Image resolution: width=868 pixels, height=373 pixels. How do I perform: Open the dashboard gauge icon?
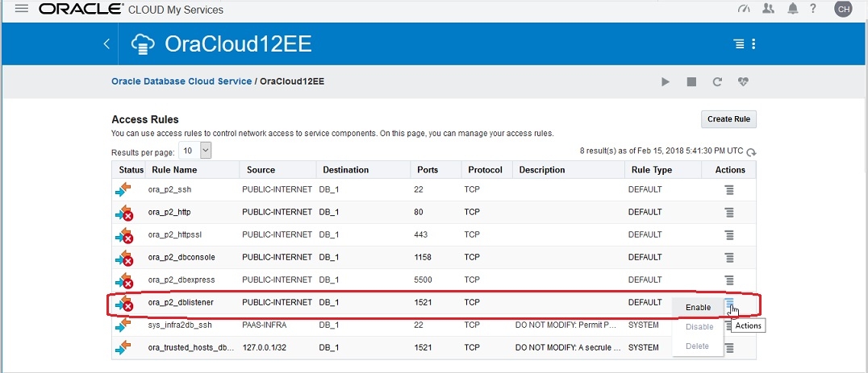(744, 9)
